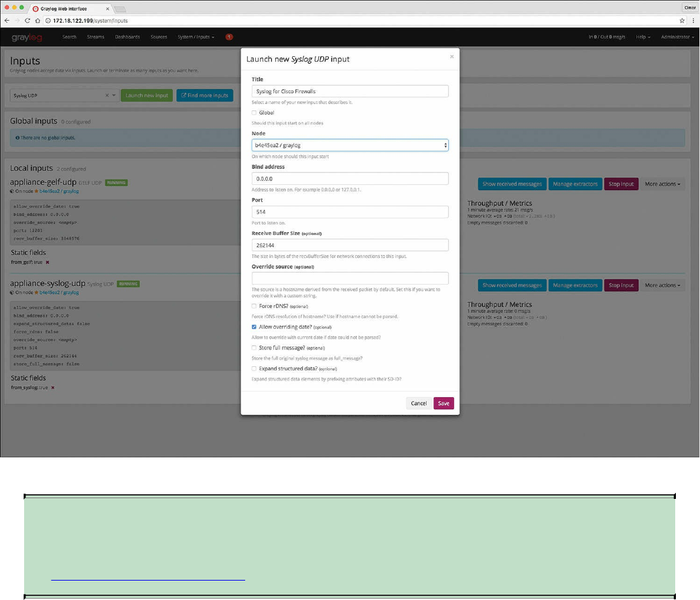This screenshot has width=700, height=600.
Task: Remove the from_gelf static field
Action: tap(48, 262)
